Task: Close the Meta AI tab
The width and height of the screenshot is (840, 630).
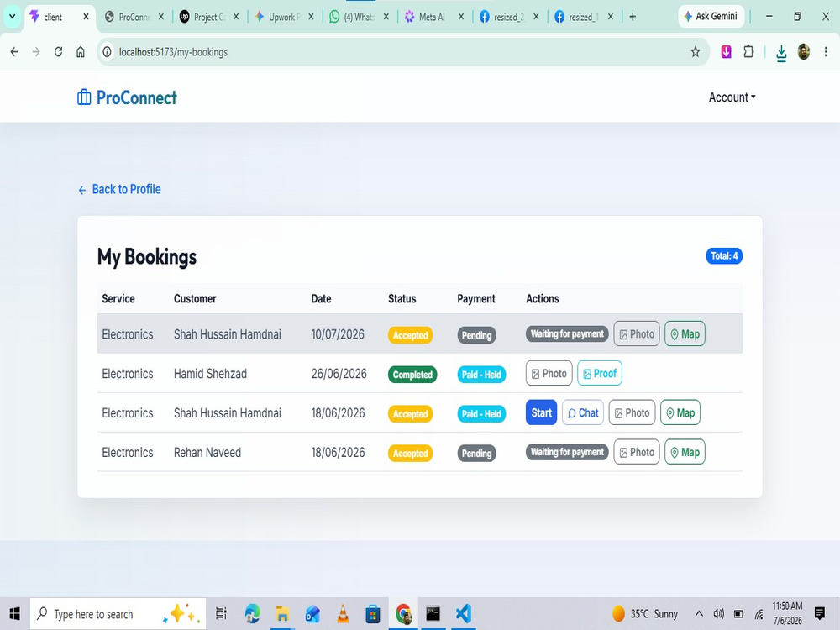Action: [460, 17]
